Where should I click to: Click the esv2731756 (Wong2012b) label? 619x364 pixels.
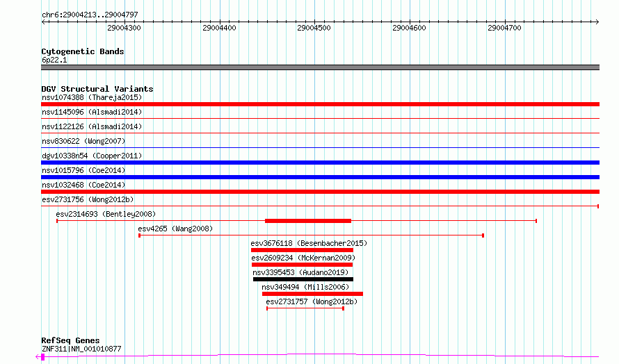tap(88, 199)
